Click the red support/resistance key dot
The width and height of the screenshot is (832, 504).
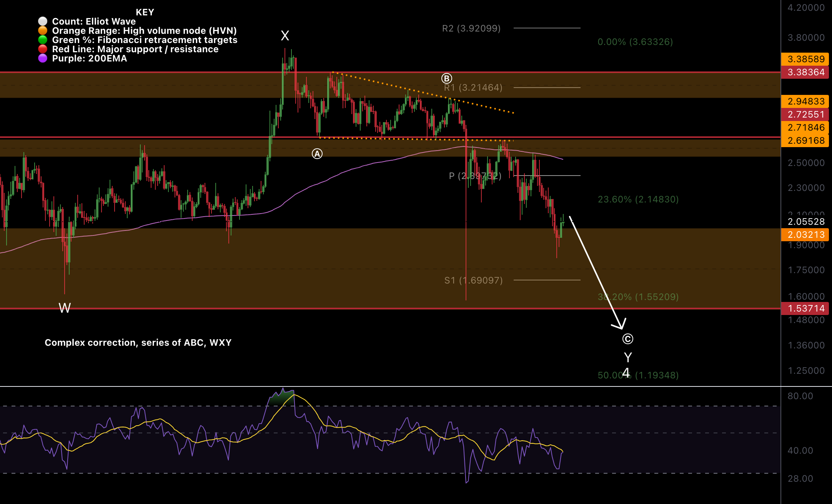(x=43, y=49)
